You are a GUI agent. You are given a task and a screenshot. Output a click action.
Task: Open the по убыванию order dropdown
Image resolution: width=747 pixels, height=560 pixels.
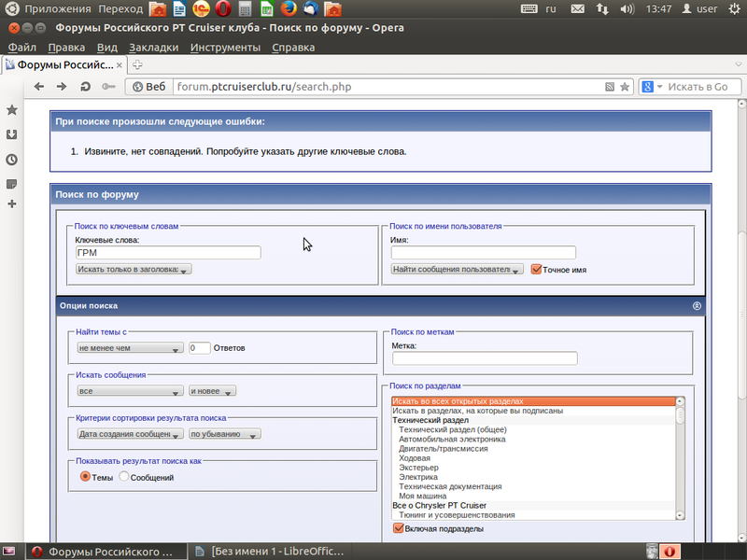[225, 434]
